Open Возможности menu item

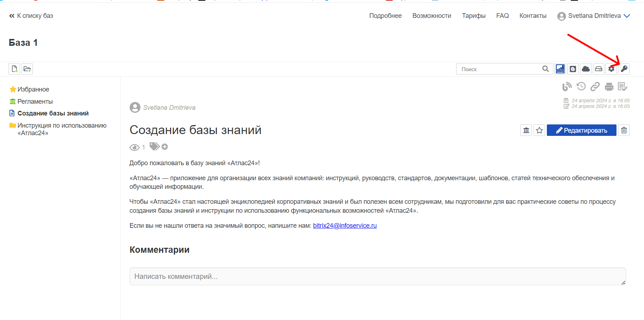pyautogui.click(x=432, y=16)
